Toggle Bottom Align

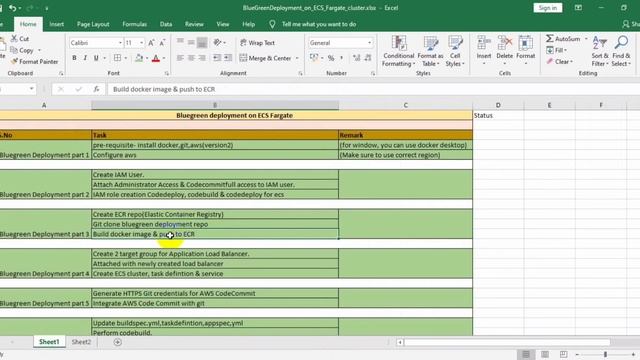click(202, 42)
